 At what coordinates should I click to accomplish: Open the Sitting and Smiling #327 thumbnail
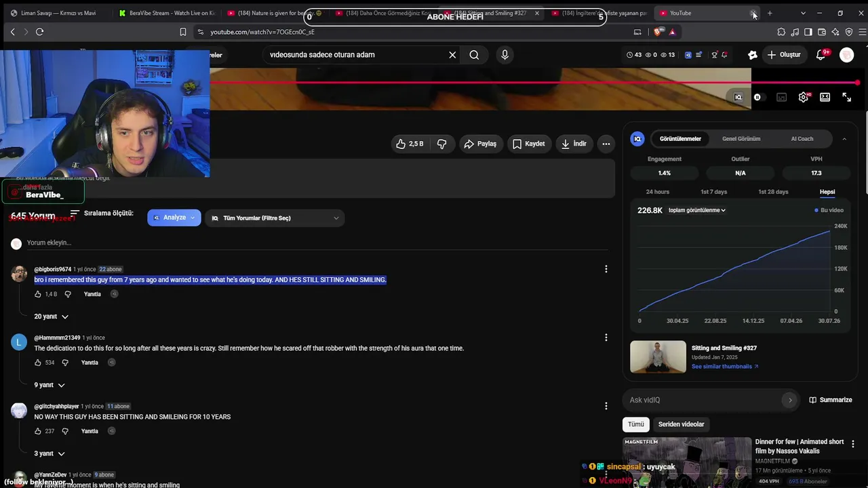coord(658,357)
